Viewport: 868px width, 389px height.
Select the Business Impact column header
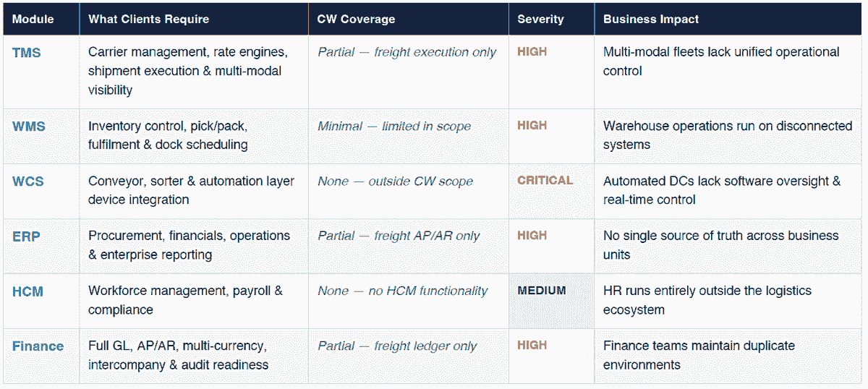point(651,19)
